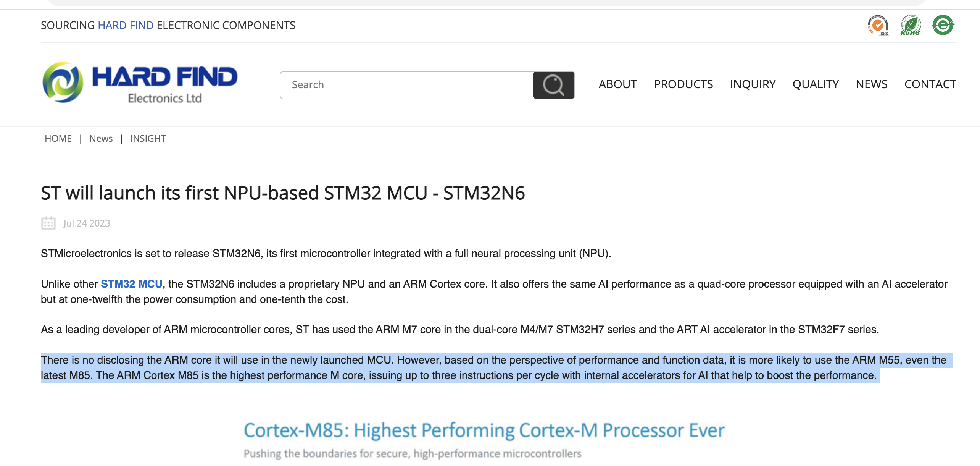Go to the INQUIRY page
The image size is (980, 466).
(x=753, y=84)
